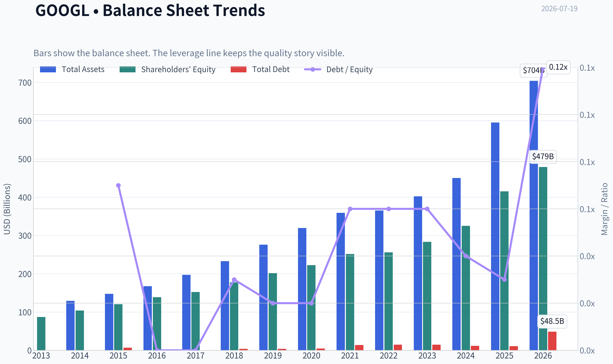Click the purple Debt / Equity legend marker

[313, 69]
